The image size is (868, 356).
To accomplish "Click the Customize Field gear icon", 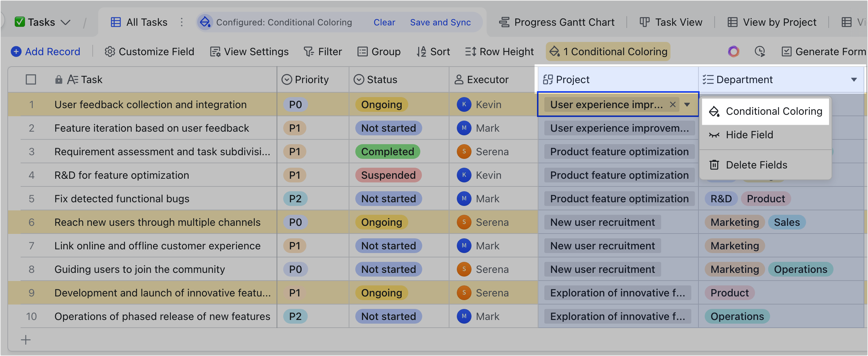I will click(x=110, y=51).
